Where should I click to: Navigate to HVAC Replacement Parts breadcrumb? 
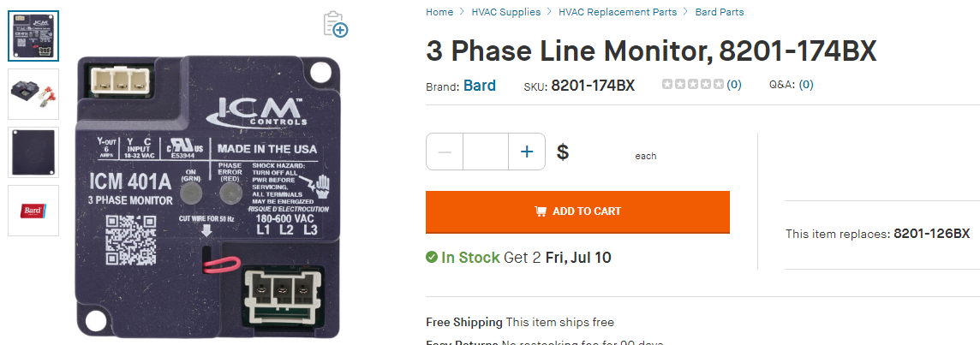click(x=618, y=12)
